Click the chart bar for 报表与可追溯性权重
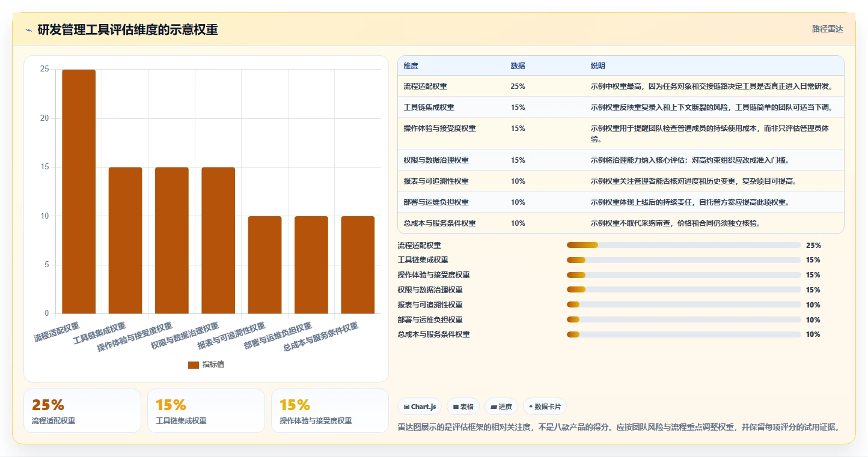This screenshot has width=868, height=457. coord(265,265)
